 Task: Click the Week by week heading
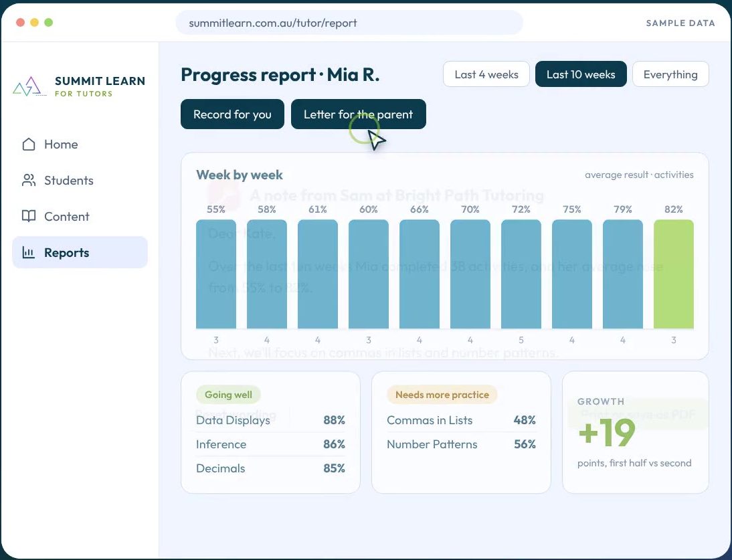240,175
